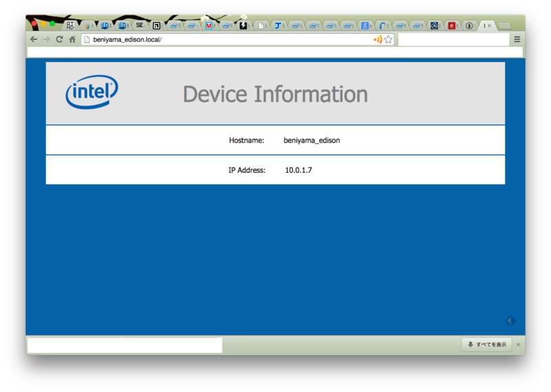Switch to the SE tab
The image size is (551, 392).
point(140,25)
